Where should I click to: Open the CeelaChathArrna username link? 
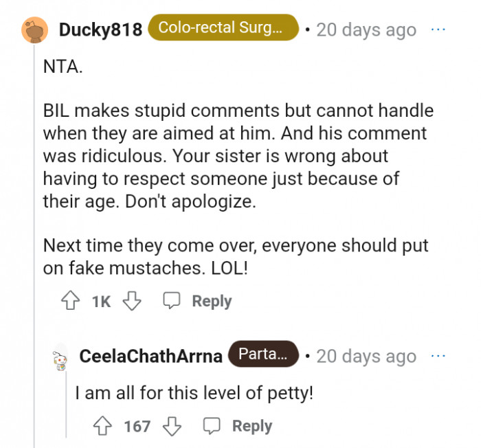[151, 356]
